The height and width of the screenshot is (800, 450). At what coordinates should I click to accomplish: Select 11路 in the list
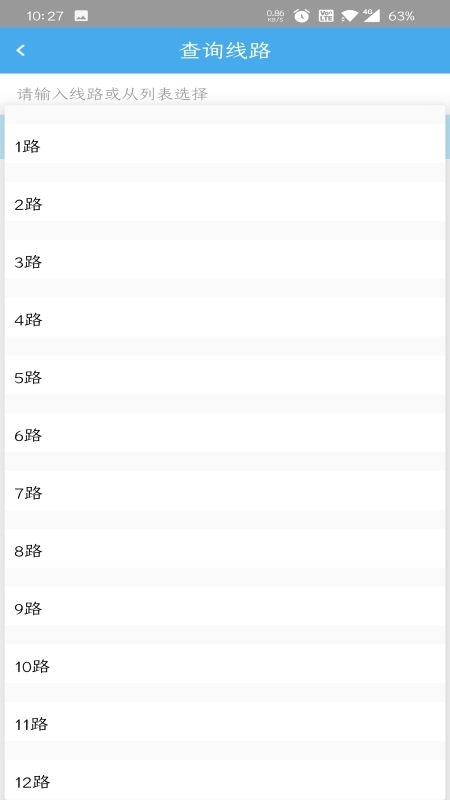[225, 724]
